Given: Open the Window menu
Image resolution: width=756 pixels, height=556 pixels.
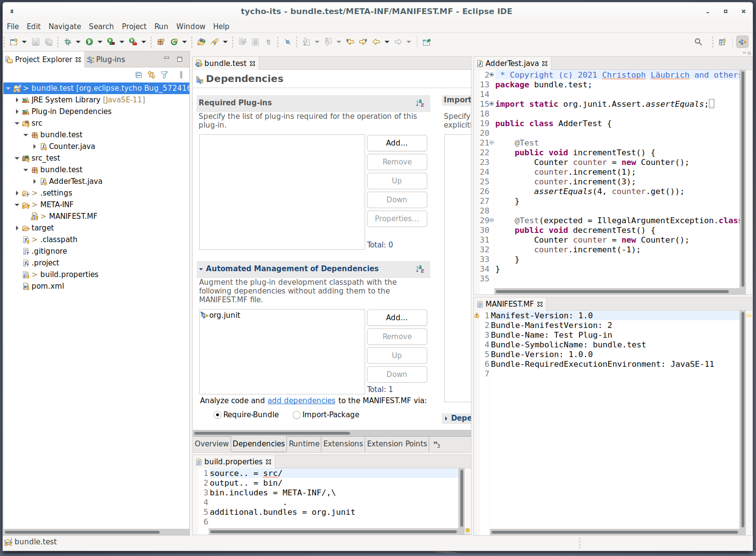Looking at the screenshot, I should pos(190,27).
